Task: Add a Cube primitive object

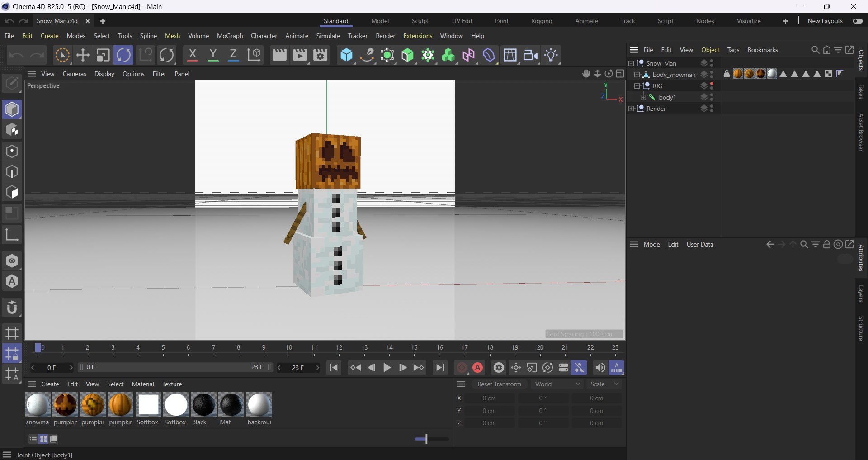Action: 346,55
